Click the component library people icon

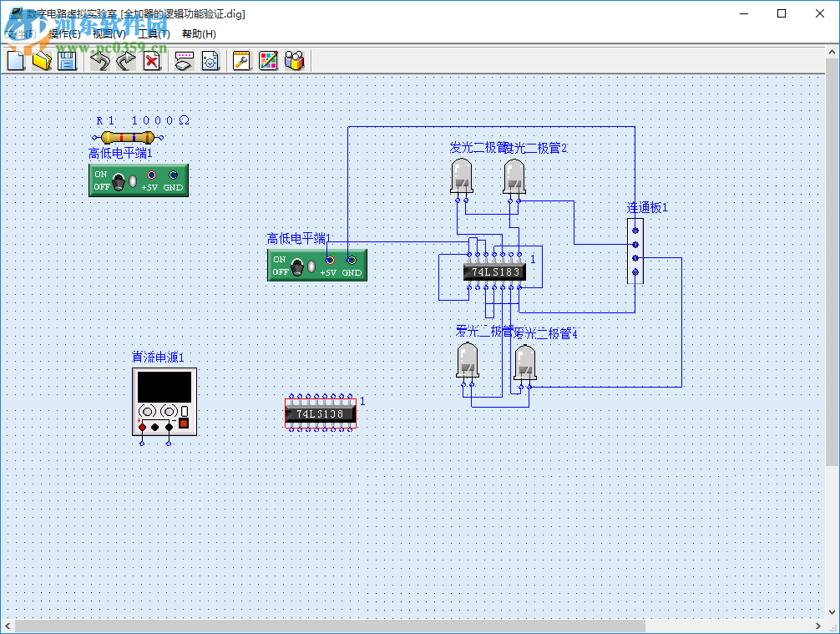[294, 60]
